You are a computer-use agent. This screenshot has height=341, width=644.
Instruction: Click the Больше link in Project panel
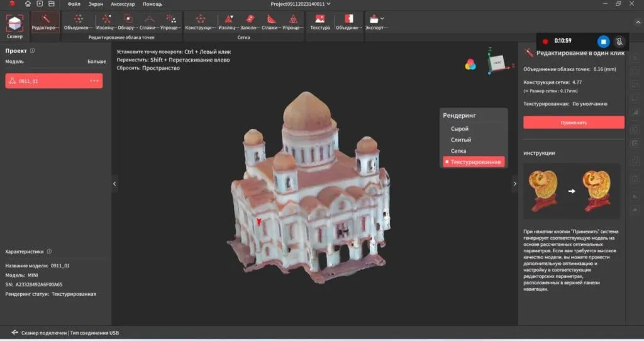pos(96,62)
